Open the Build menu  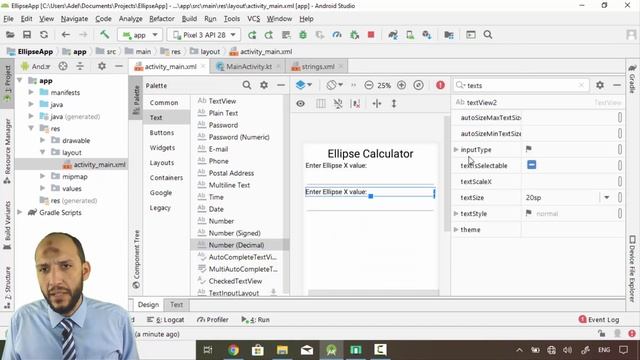[189, 19]
